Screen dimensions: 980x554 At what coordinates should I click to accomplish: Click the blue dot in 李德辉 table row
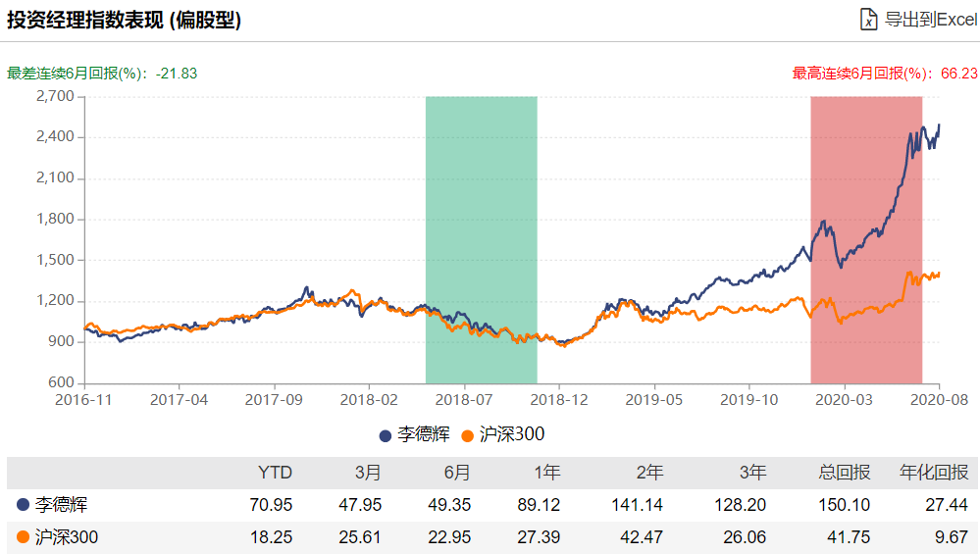(x=23, y=505)
